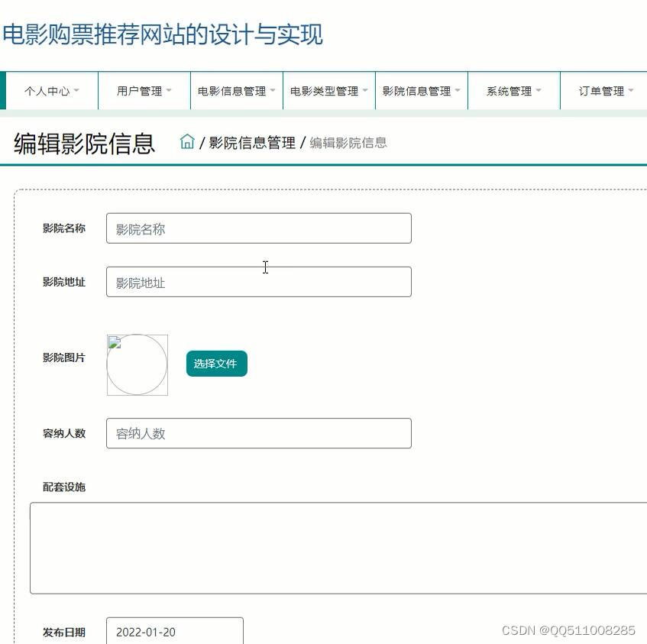This screenshot has height=644, width=647.
Task: Click the 影院信息管理 breadcrumb link
Action: (x=252, y=143)
